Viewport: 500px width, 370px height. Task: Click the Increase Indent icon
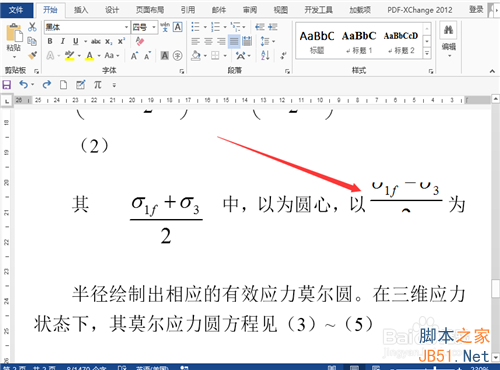[x=273, y=27]
